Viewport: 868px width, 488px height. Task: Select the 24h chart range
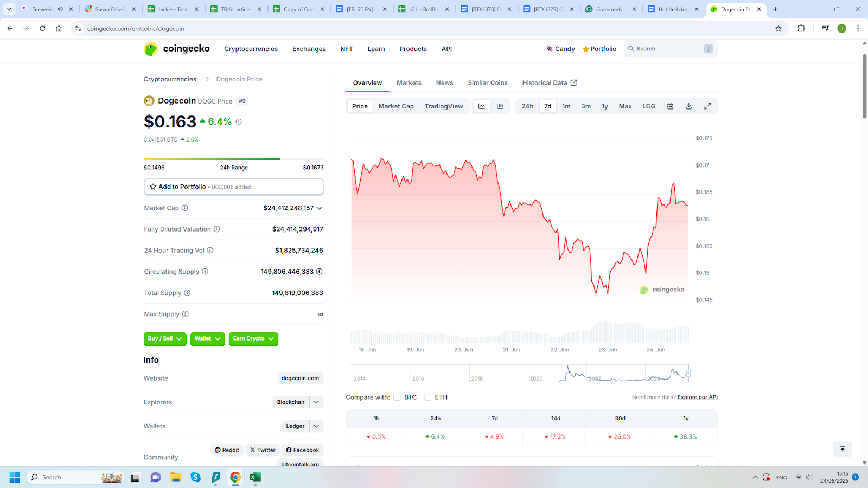pyautogui.click(x=527, y=106)
